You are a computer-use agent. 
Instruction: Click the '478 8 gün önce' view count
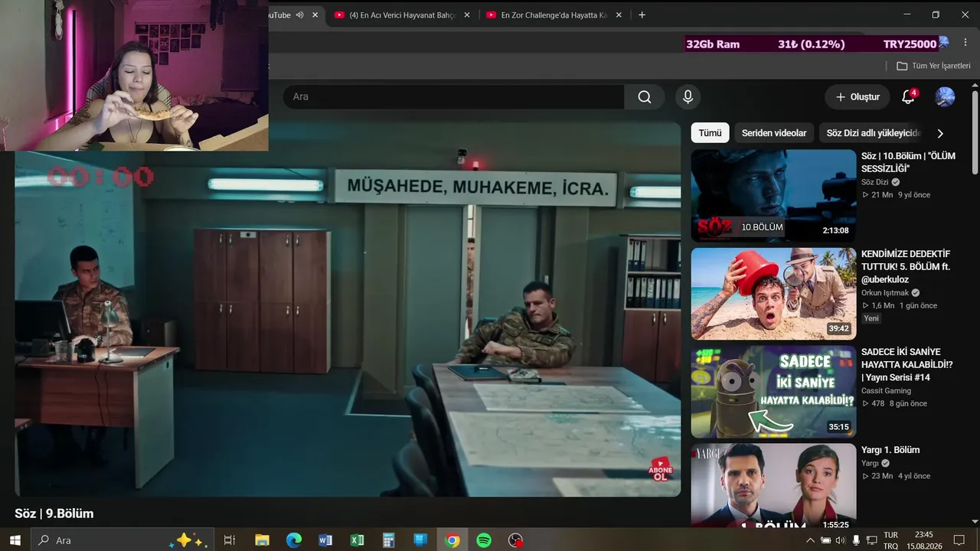point(894,403)
